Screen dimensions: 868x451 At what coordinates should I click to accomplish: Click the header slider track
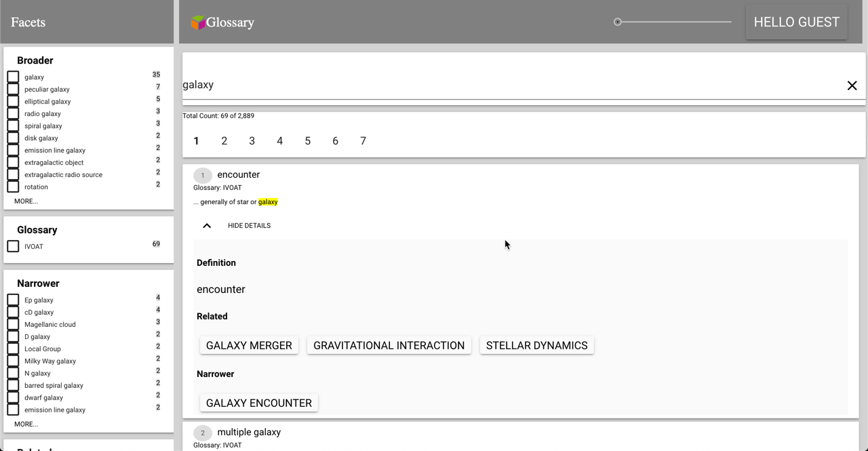[676, 22]
